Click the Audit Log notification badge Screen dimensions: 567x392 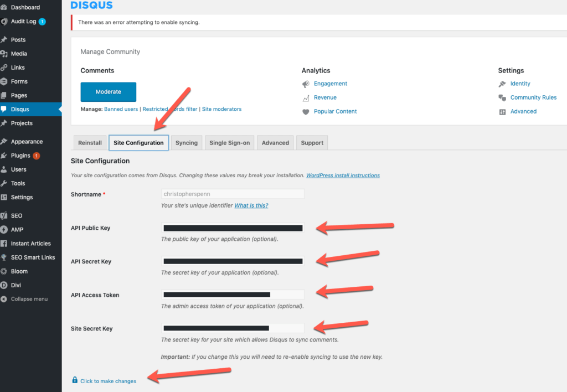[42, 22]
